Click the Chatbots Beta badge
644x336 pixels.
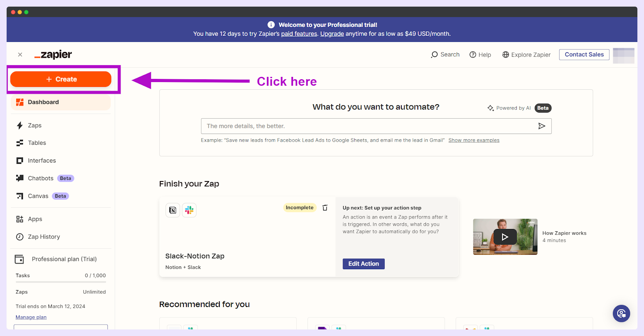(65, 178)
